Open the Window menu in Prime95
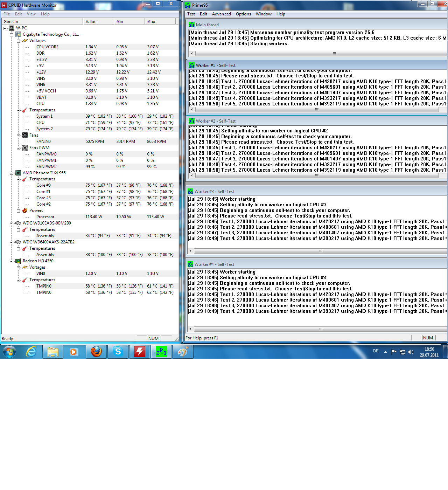 264,14
